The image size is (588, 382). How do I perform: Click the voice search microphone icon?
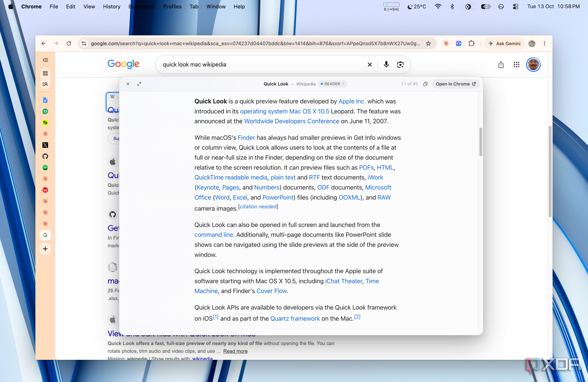(x=386, y=65)
